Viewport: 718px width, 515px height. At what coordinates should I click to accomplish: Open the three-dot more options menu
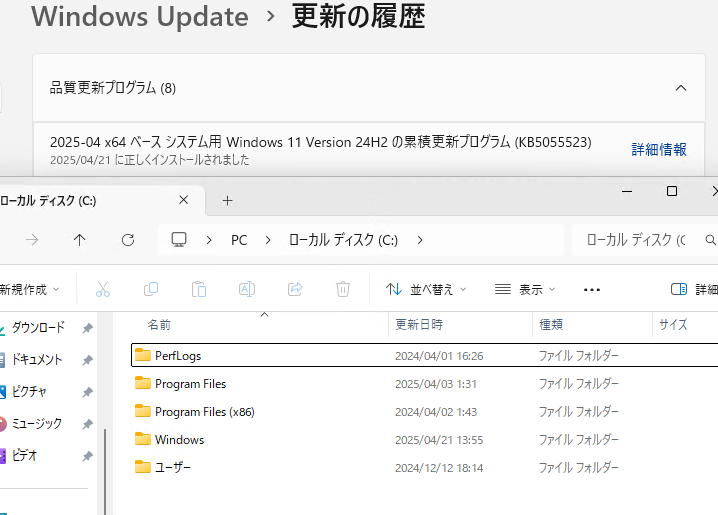[x=592, y=289]
